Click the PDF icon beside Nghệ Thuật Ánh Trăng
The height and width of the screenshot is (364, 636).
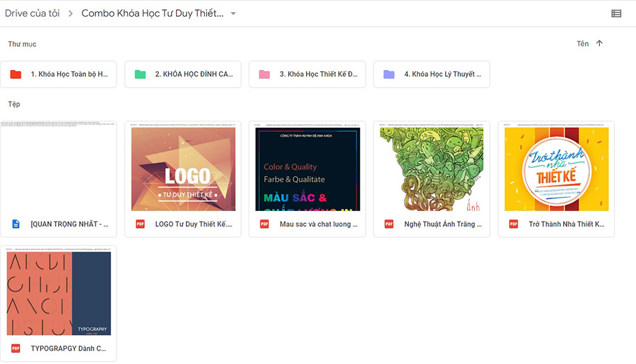pyautogui.click(x=389, y=224)
